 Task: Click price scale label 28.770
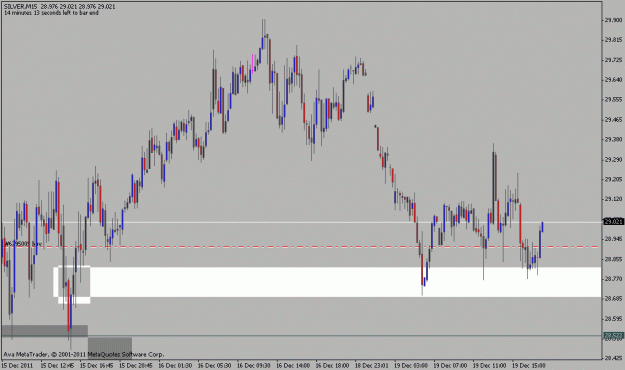[613, 279]
